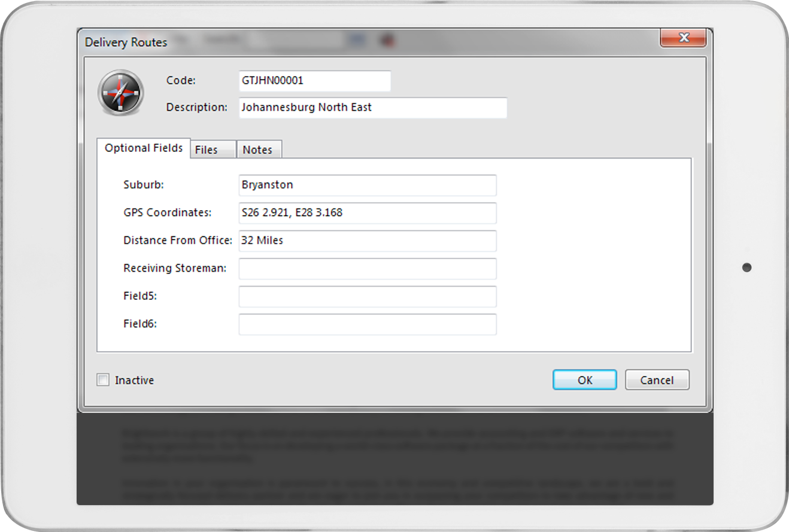Toggle the Inactive checkbox
The height and width of the screenshot is (532, 789).
point(104,380)
